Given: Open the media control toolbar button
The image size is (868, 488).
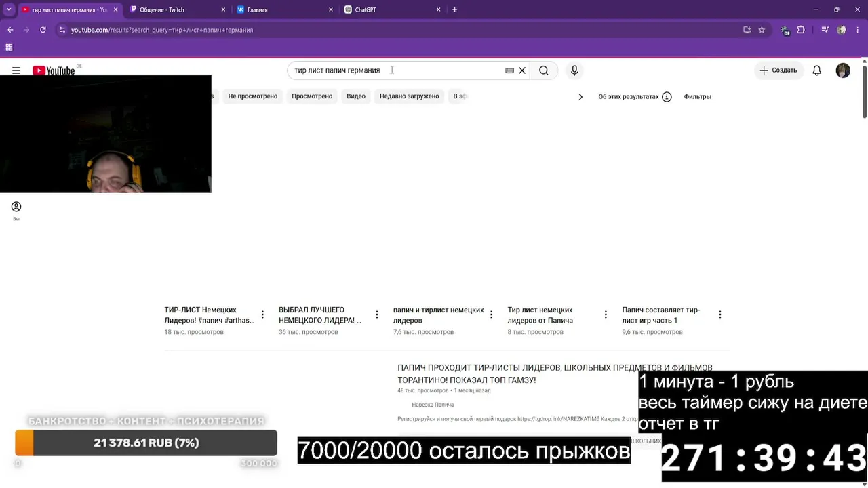Looking at the screenshot, I should pyautogui.click(x=825, y=30).
